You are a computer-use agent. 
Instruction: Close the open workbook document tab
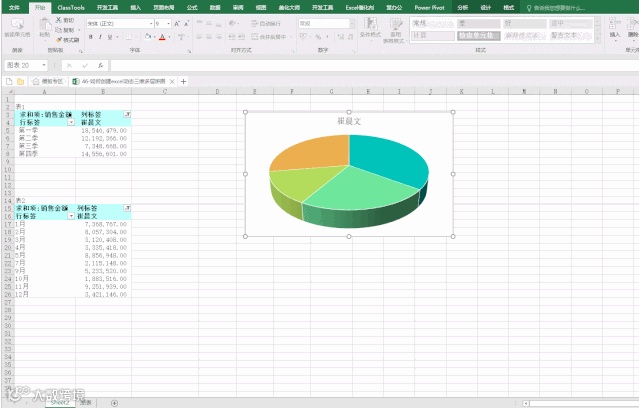172,82
